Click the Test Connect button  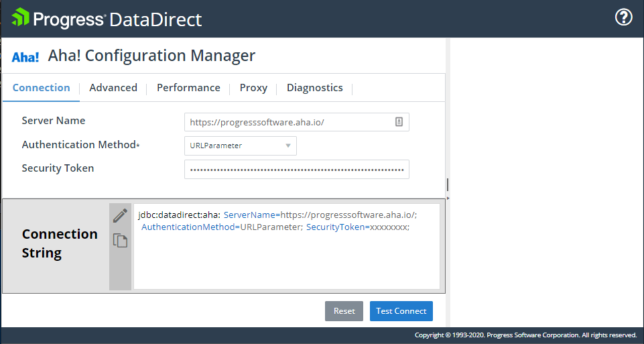point(401,311)
